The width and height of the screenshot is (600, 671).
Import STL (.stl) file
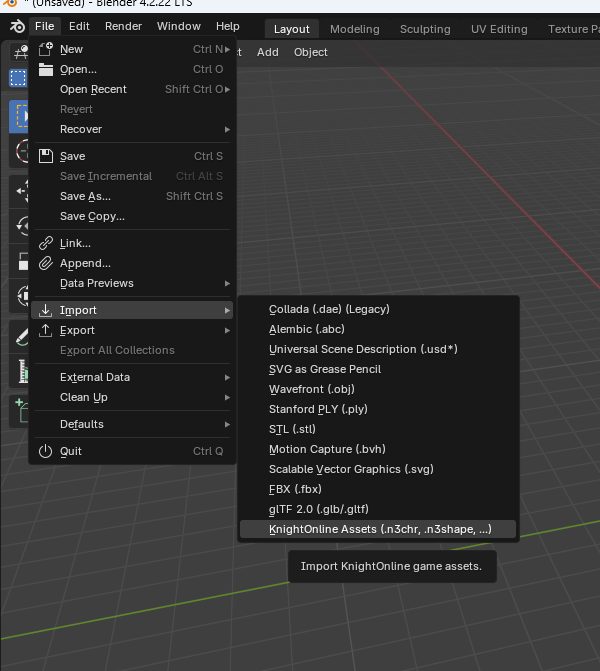378,429
